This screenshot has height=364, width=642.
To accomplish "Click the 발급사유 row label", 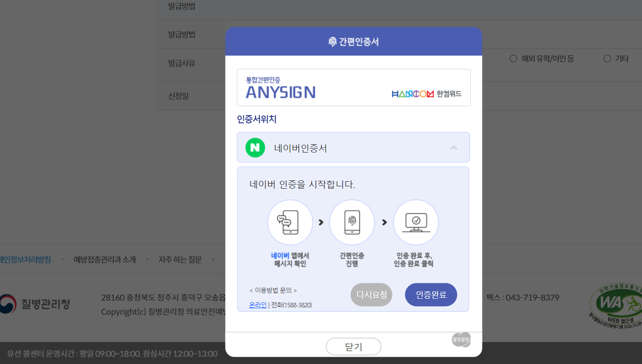I will [x=182, y=63].
